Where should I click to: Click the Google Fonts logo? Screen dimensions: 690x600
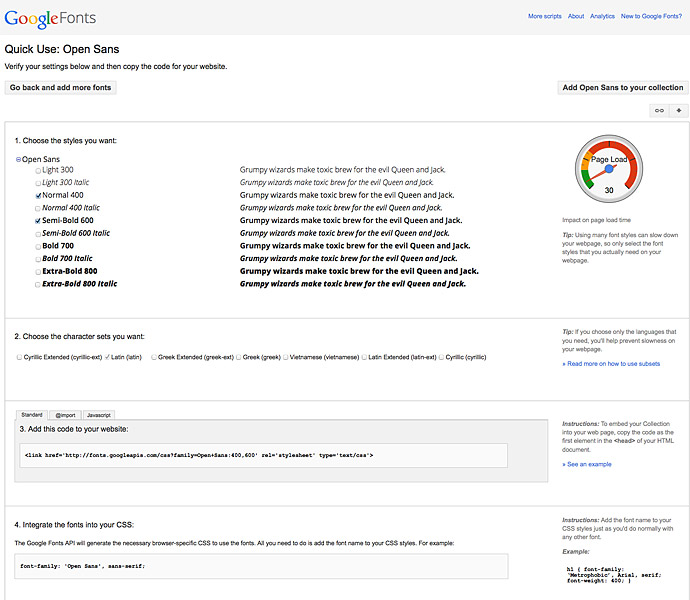(50, 18)
